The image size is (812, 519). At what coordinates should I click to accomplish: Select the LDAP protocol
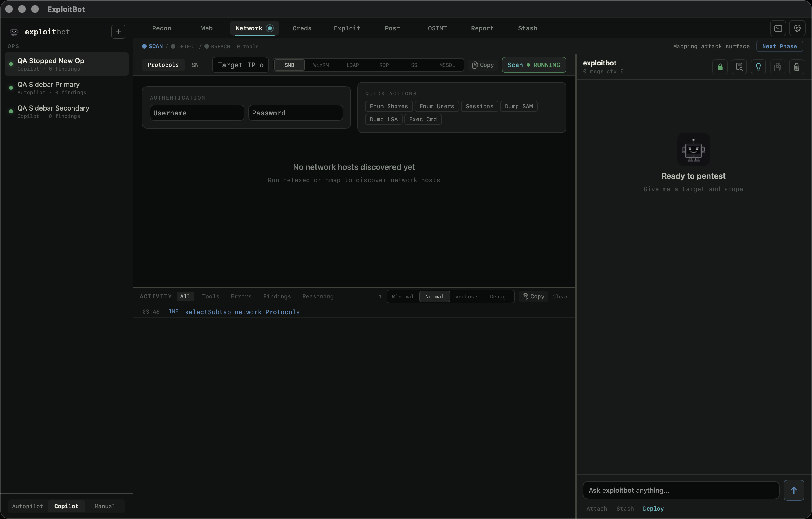point(352,65)
